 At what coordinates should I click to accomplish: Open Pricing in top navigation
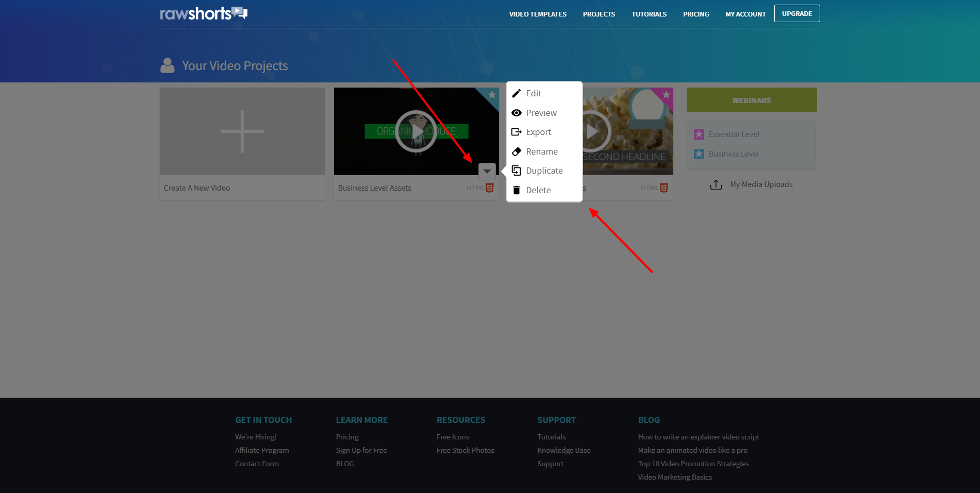696,14
